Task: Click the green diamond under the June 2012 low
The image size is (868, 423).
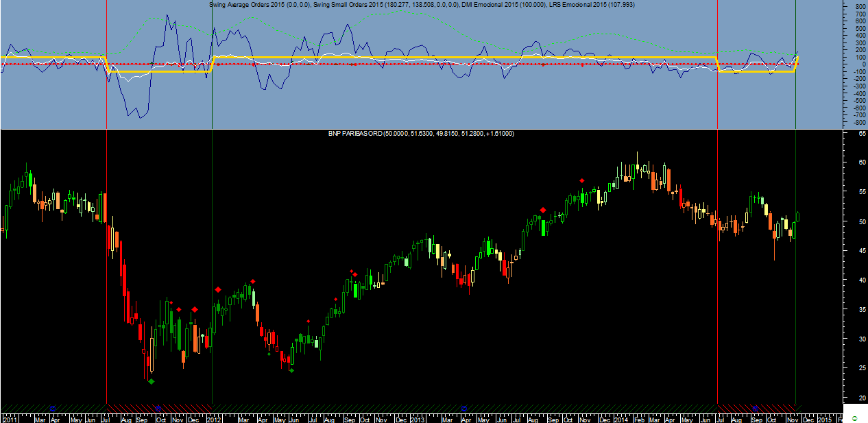Action: (x=291, y=371)
